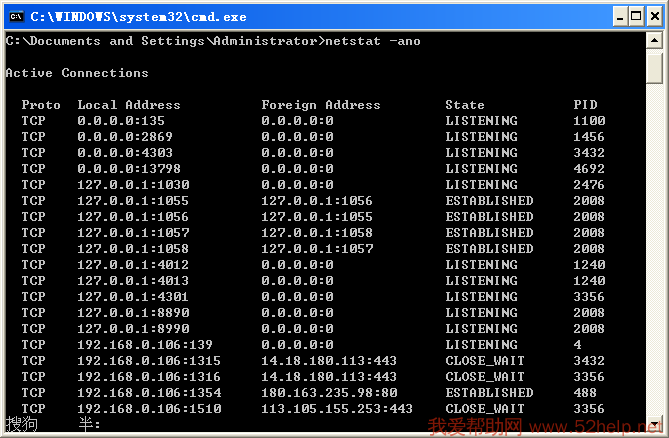
Task: Click the vertical scrollbar thumb
Action: pos(654,68)
